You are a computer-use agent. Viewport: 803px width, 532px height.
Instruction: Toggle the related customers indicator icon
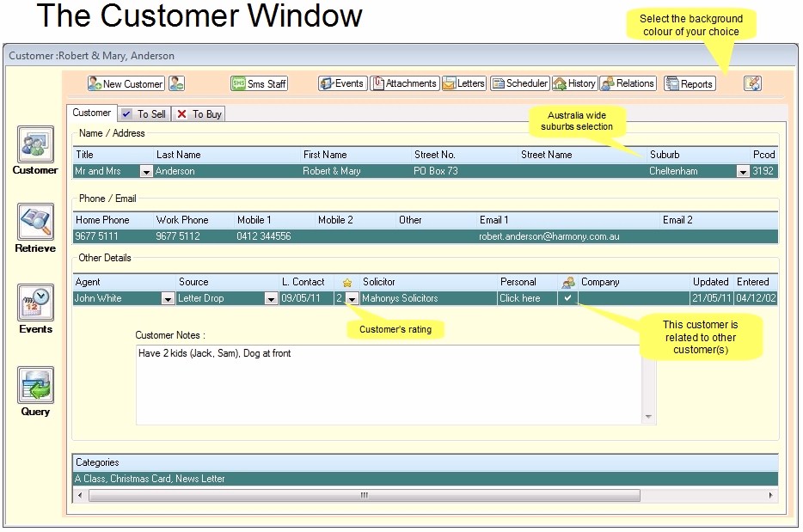click(567, 282)
